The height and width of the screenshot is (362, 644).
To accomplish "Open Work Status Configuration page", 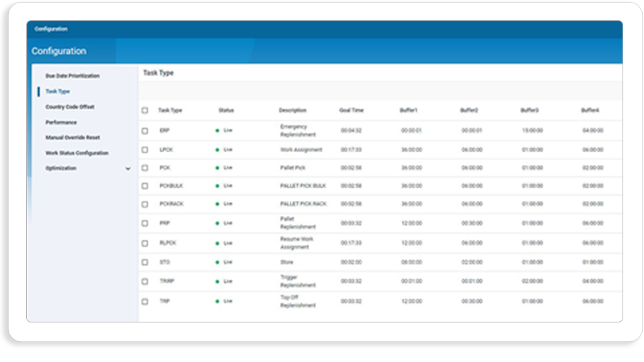I will (77, 153).
